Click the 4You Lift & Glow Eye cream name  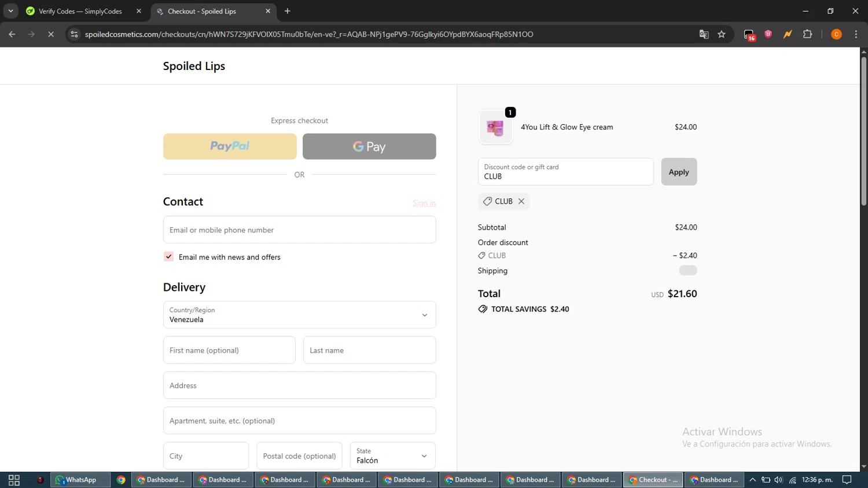(567, 127)
